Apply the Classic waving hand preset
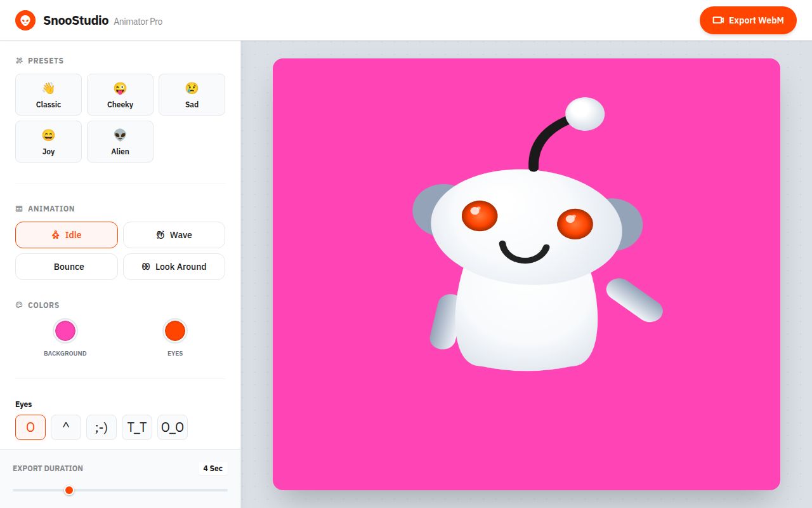The height and width of the screenshot is (508, 812). point(48,95)
